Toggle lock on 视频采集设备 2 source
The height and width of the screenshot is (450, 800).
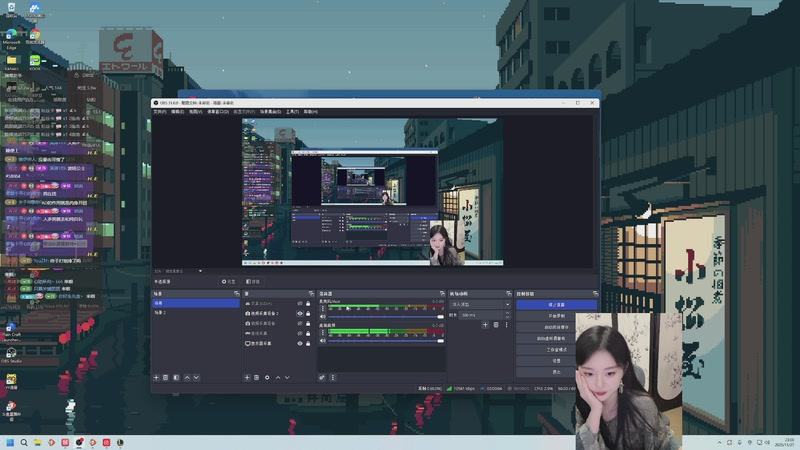[308, 313]
